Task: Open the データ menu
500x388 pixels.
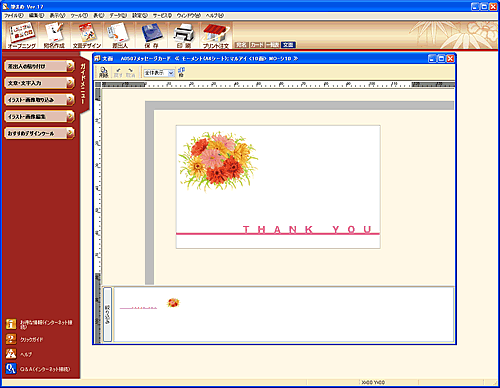Action: tap(118, 15)
